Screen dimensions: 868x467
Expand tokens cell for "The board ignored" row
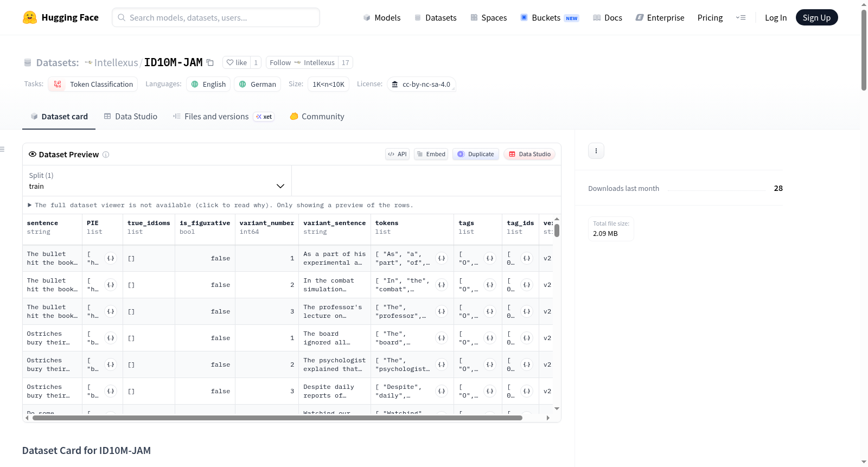click(442, 338)
